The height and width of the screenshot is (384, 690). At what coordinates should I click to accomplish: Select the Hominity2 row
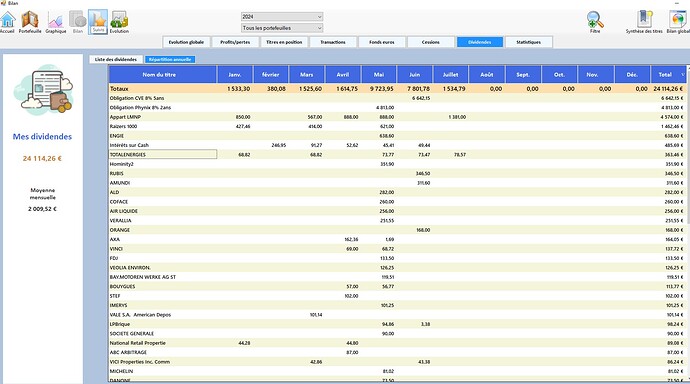pos(397,164)
